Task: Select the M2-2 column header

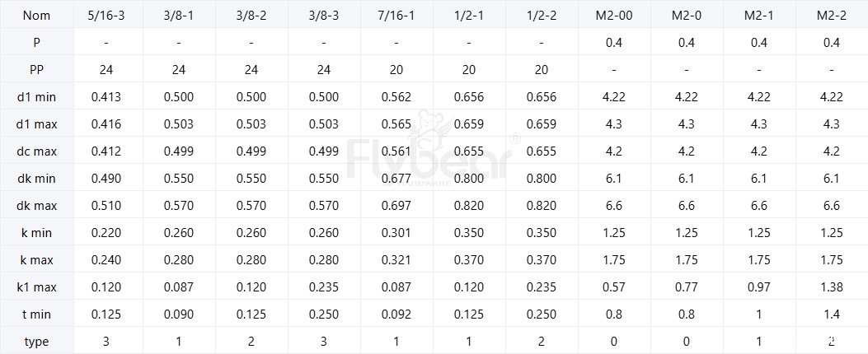Action: click(831, 16)
